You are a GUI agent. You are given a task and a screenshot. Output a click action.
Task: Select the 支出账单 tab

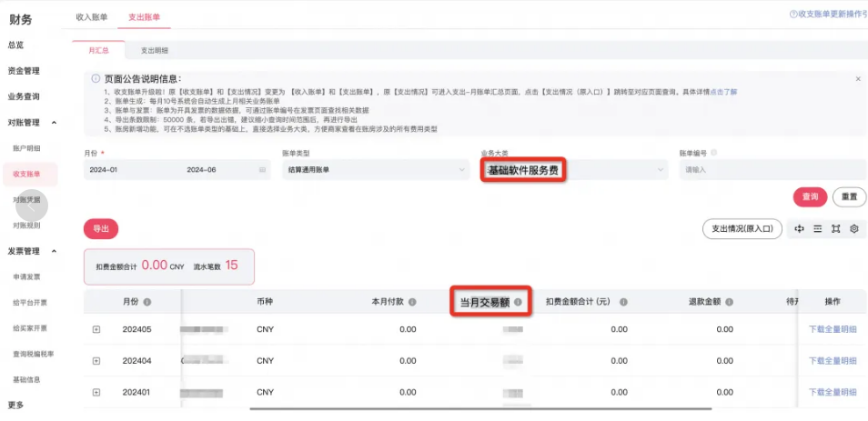pos(145,17)
